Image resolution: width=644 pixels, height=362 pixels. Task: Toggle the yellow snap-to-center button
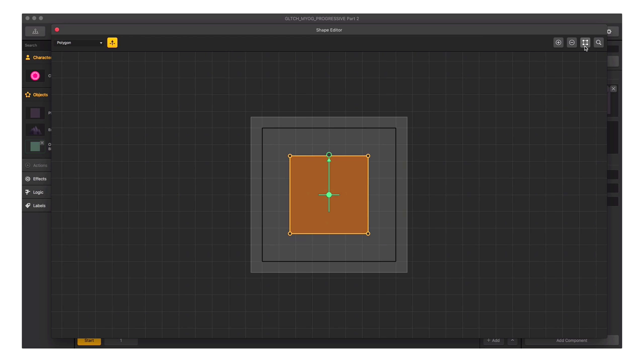tap(112, 43)
